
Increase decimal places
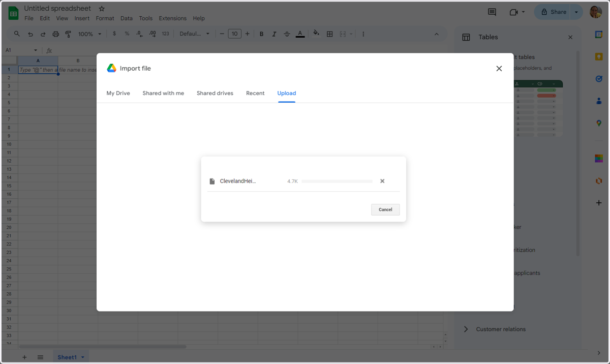pyautogui.click(x=152, y=34)
